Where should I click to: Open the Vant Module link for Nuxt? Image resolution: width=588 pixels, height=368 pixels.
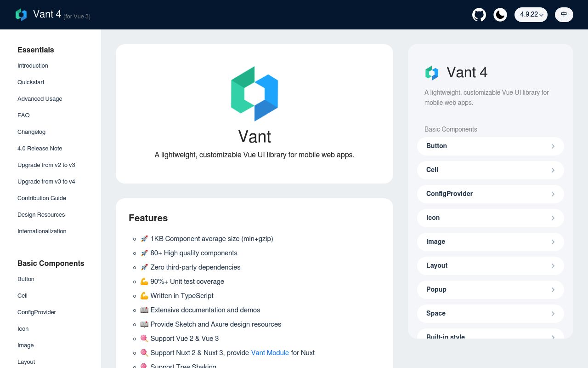pos(270,353)
